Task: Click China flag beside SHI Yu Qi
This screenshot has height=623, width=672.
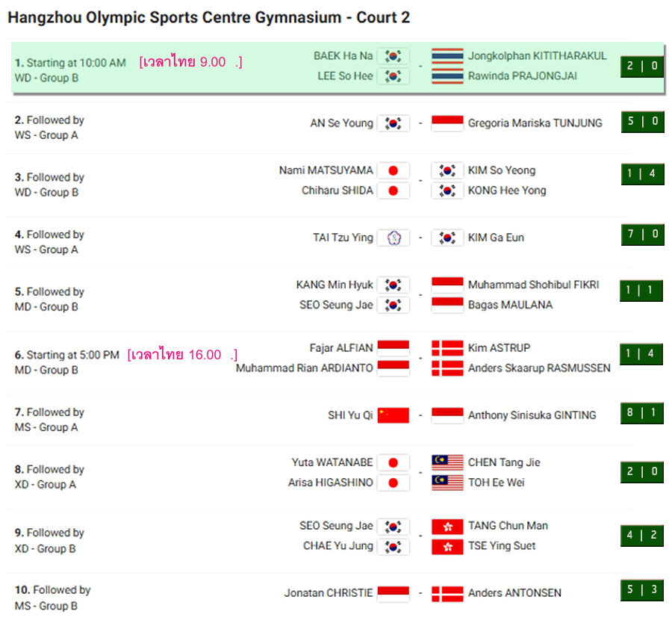Action: 393,415
